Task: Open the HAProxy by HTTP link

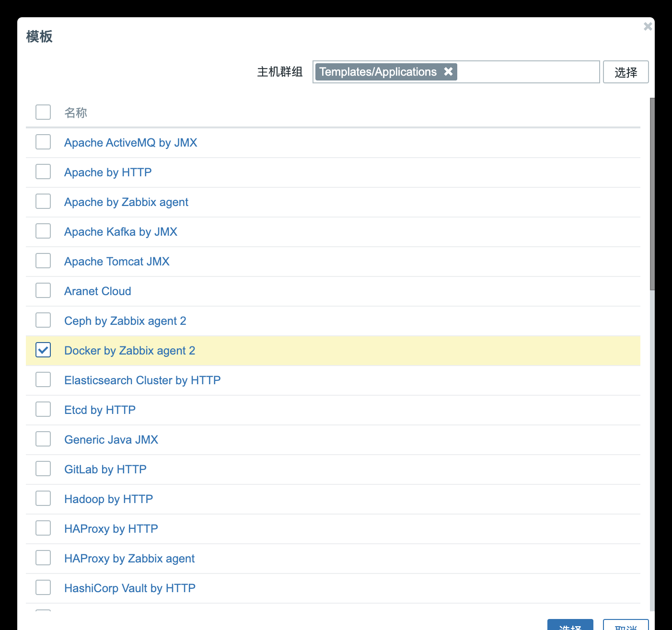Action: click(x=111, y=529)
